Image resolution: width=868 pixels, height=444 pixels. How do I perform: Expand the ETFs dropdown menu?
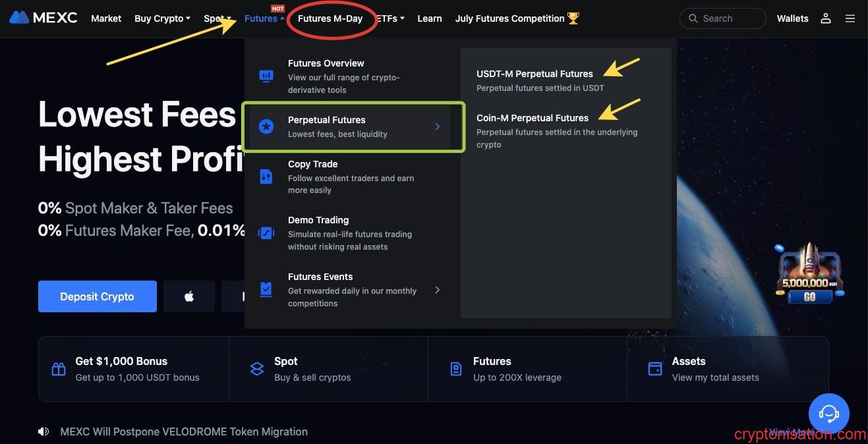click(390, 18)
